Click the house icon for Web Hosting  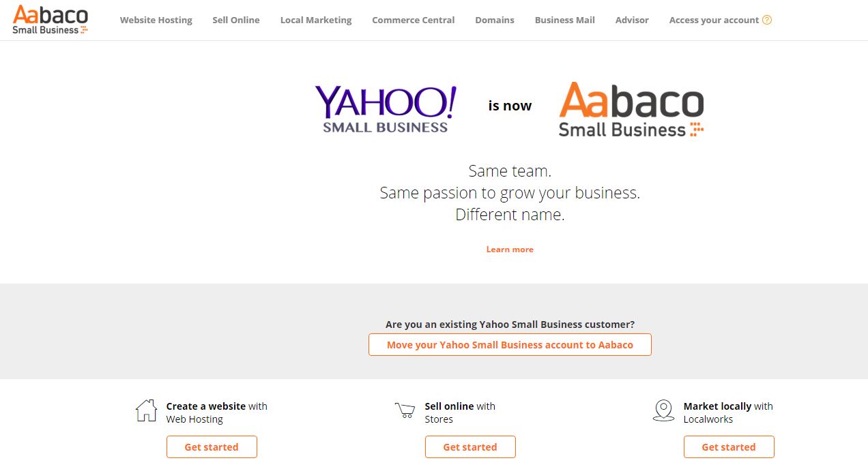tap(146, 410)
